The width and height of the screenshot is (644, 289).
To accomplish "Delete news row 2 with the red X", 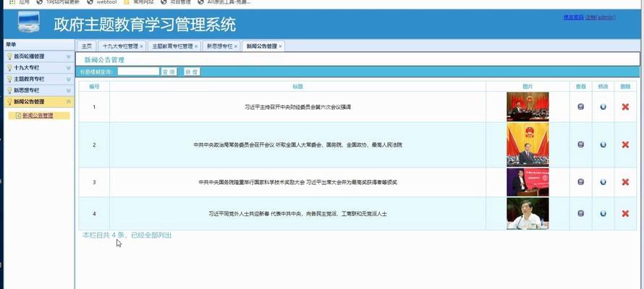I will 625,144.
